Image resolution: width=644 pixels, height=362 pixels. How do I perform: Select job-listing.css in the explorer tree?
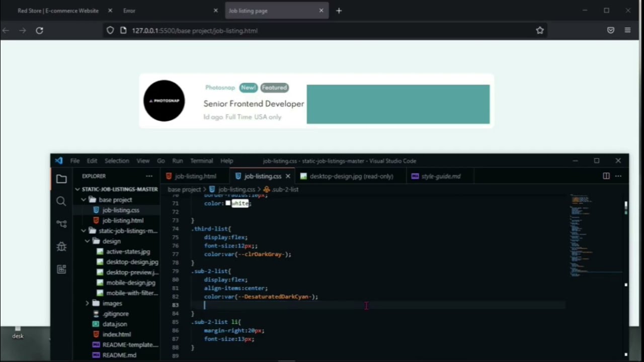(121, 210)
